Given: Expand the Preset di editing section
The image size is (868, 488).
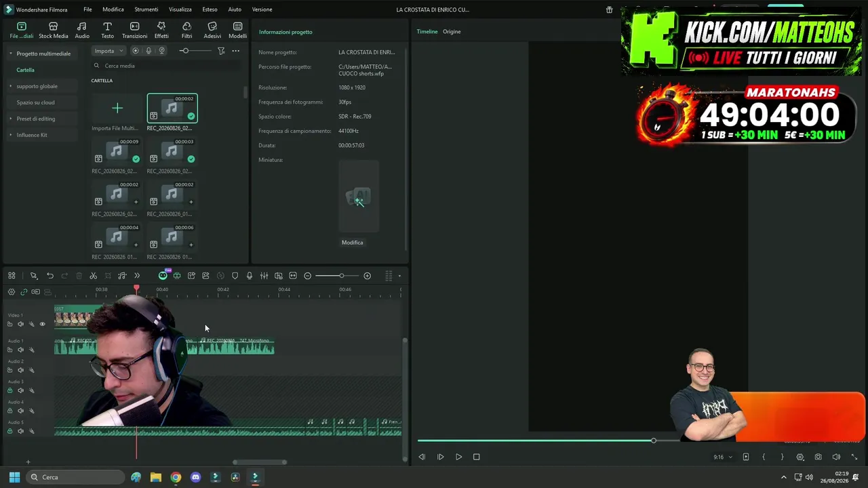Looking at the screenshot, I should [x=10, y=119].
